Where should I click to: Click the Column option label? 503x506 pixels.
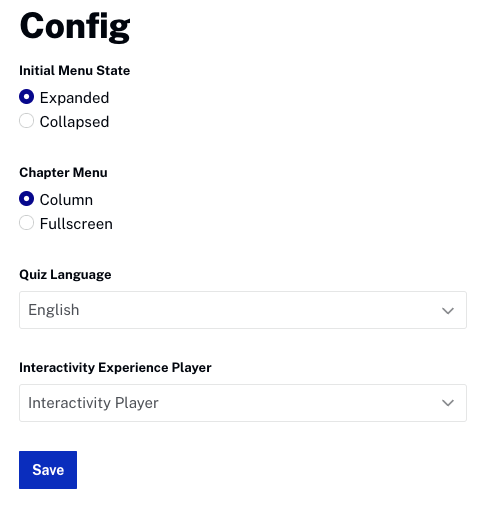[66, 200]
